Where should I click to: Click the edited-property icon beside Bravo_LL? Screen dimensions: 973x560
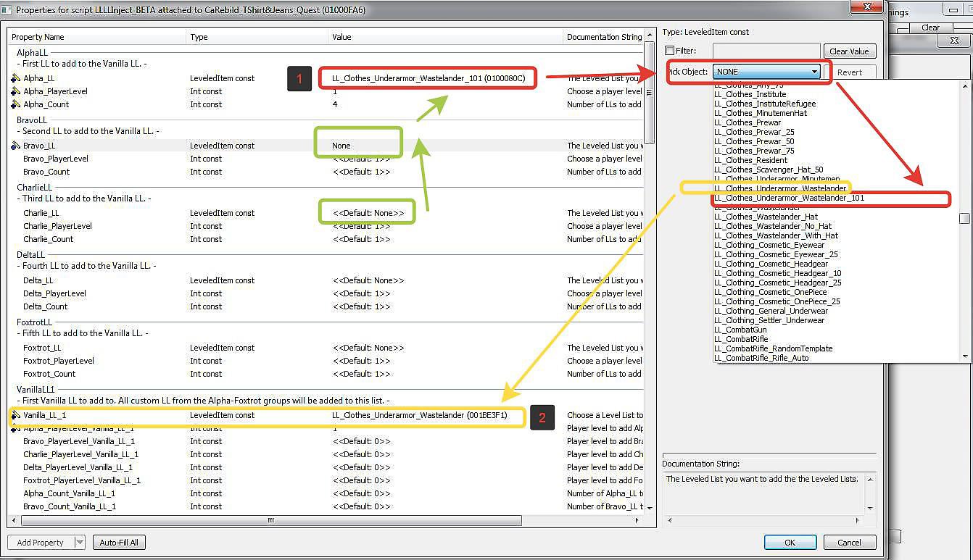click(15, 146)
